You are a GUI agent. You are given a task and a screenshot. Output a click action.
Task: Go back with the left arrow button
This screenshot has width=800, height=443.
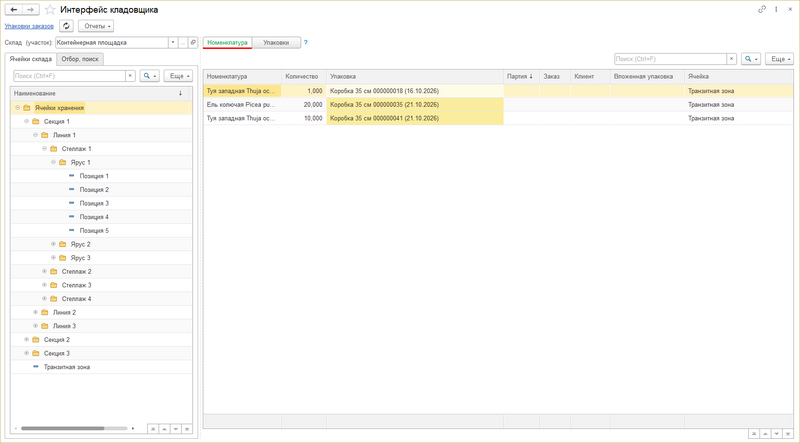click(14, 10)
